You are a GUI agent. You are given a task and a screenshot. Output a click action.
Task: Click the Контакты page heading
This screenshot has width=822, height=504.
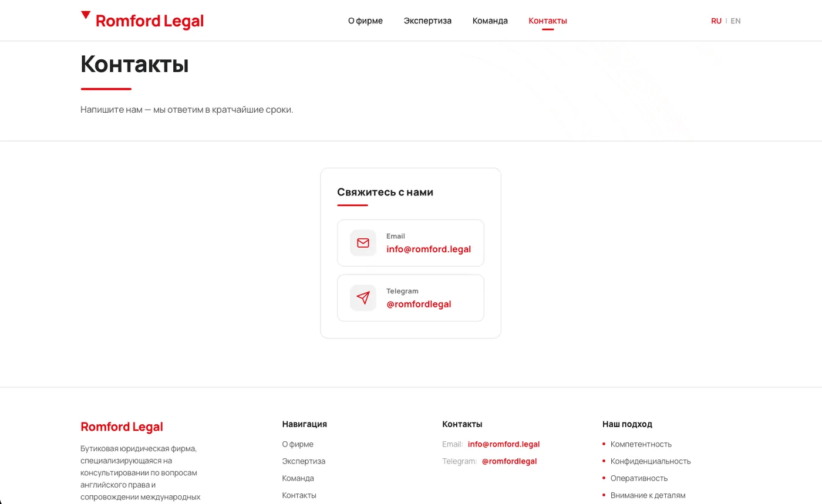134,63
